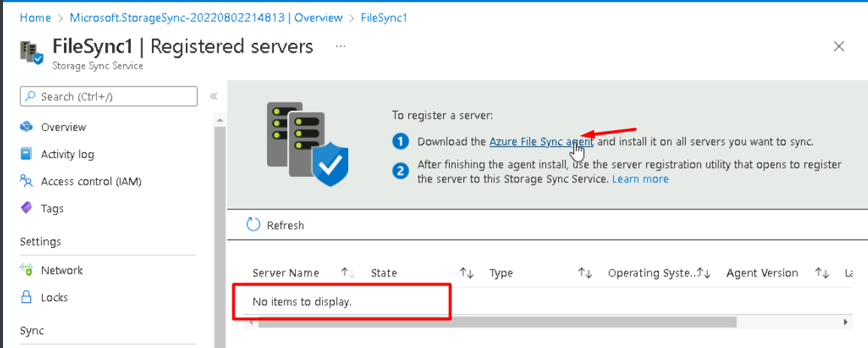This screenshot has height=348, width=868.
Task: Click the 'Settings' section heading in sidebar
Action: tap(41, 242)
